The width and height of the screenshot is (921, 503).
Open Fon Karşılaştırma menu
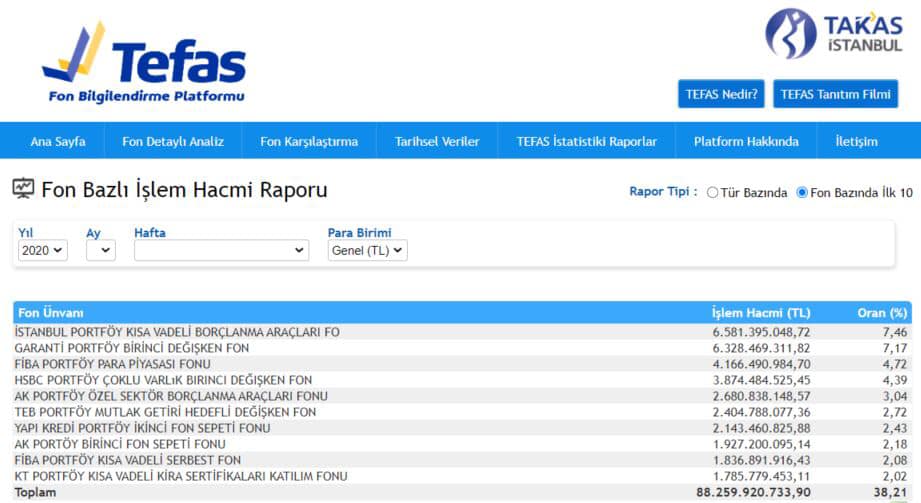click(x=309, y=141)
